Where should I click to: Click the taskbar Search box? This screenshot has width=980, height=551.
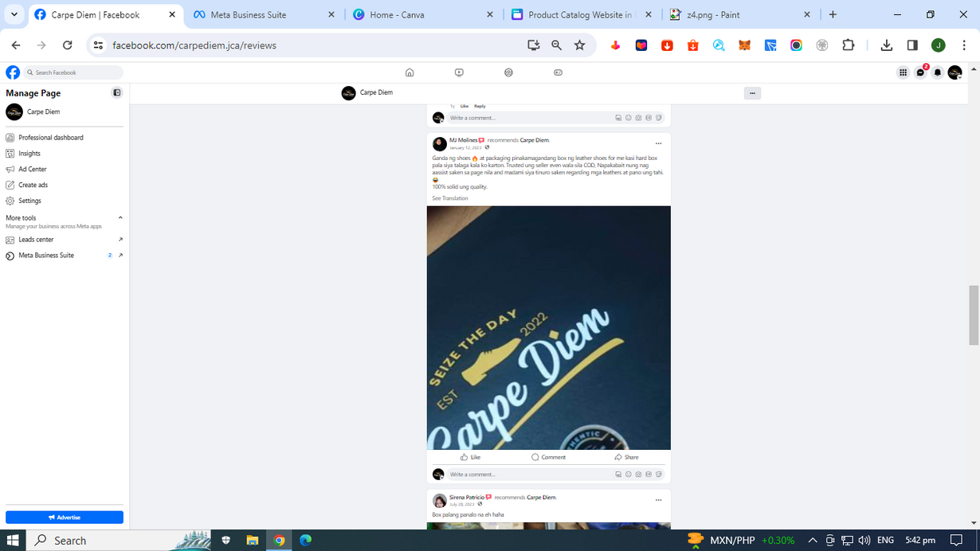point(120,540)
